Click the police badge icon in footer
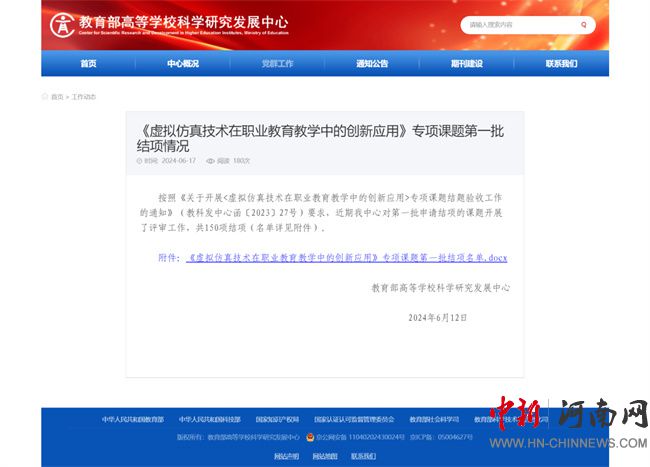Image resolution: width=650 pixels, height=467 pixels. [x=310, y=437]
